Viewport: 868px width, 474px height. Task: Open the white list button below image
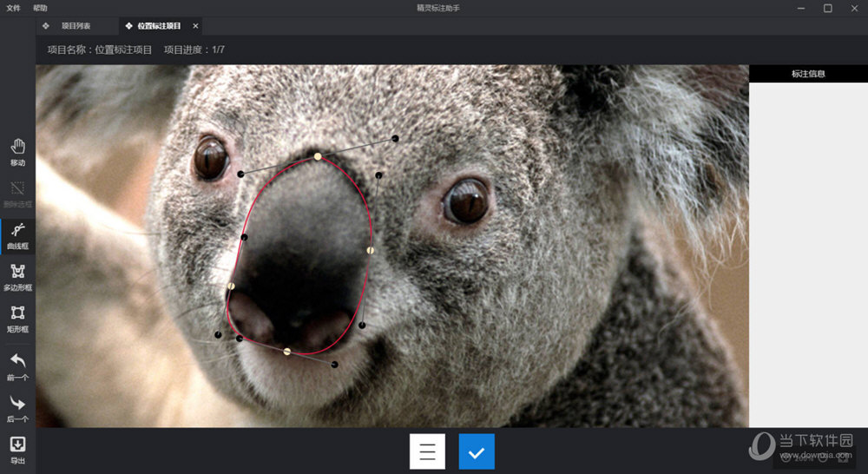coord(427,451)
